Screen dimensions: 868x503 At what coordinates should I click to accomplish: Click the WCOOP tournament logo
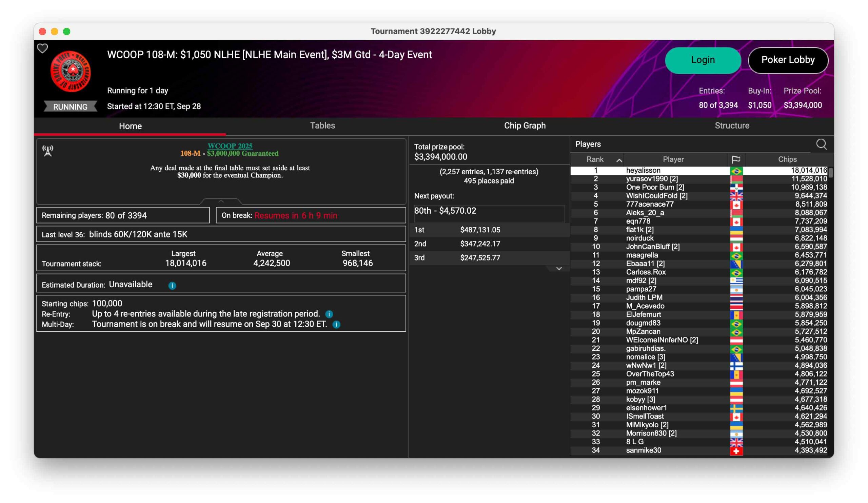coord(71,71)
